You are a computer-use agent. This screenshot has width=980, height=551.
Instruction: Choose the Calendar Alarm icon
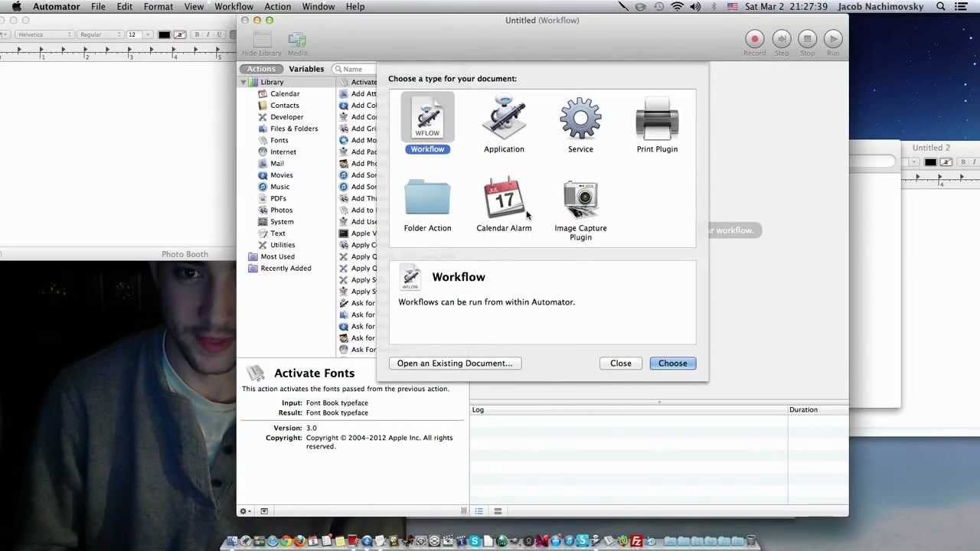pos(504,197)
